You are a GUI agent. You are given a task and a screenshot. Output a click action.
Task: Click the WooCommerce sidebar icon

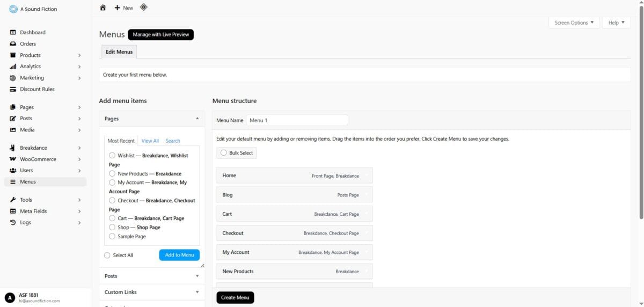[x=13, y=159]
